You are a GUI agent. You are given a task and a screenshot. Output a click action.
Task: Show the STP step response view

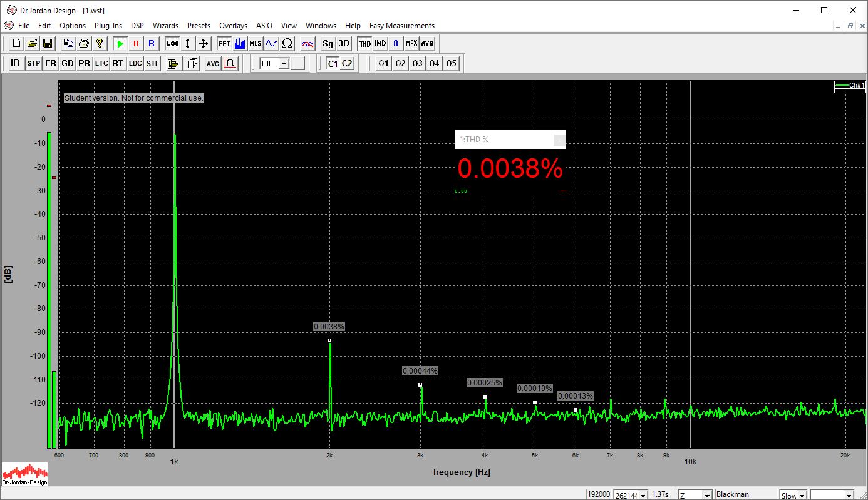[x=34, y=63]
